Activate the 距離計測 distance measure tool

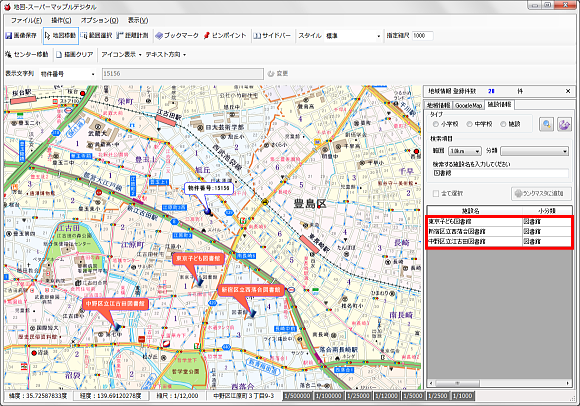pyautogui.click(x=132, y=36)
